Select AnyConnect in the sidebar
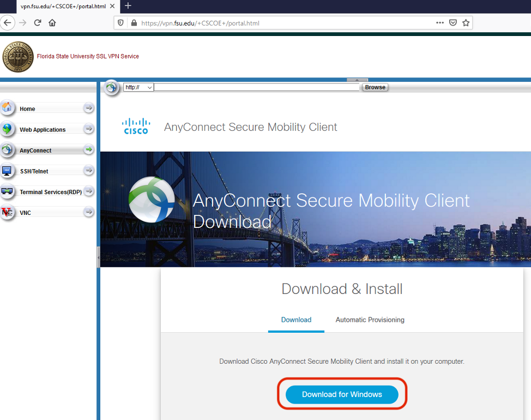The image size is (531, 420). coord(35,151)
